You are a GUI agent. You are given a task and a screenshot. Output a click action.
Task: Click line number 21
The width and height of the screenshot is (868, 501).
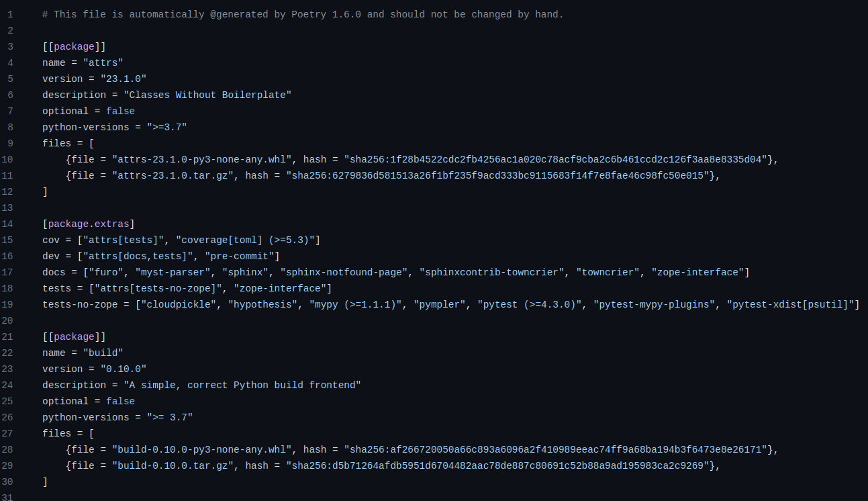pos(8,336)
